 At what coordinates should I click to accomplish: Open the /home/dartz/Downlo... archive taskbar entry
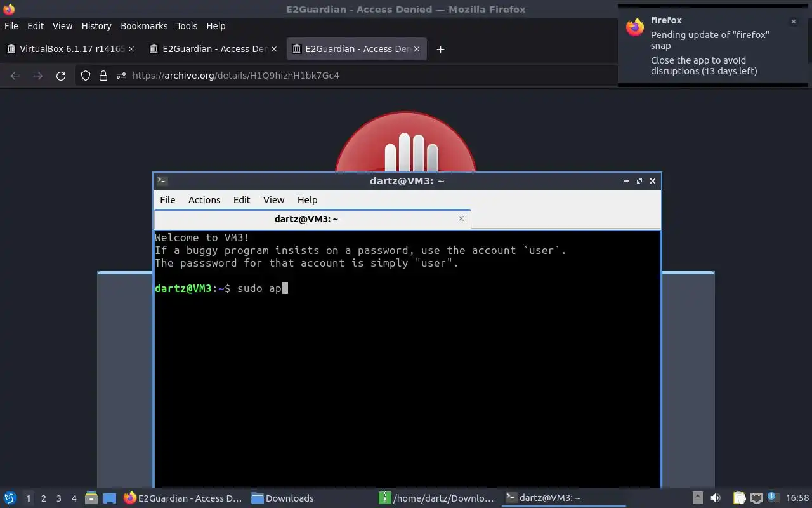(438, 498)
